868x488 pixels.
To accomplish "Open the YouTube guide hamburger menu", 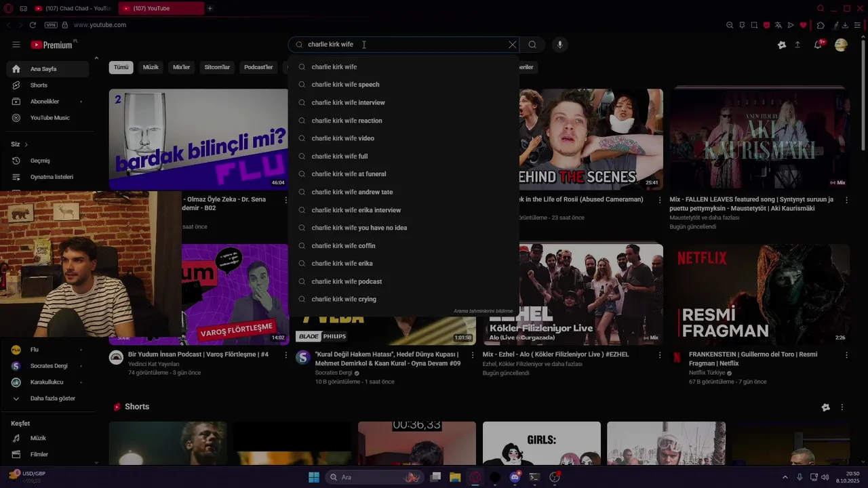I will (x=16, y=45).
